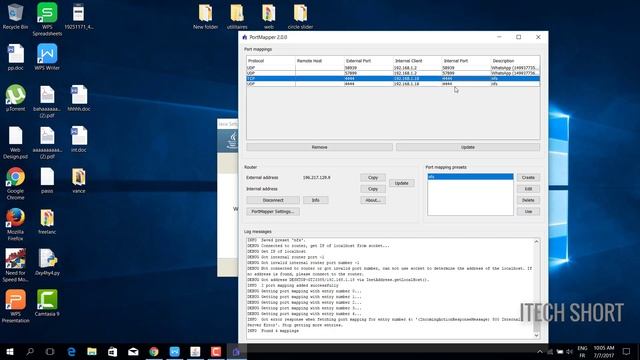The image size is (640, 360).
Task: Launch WPS Writer from the desktop
Action: pyautogui.click(x=47, y=57)
